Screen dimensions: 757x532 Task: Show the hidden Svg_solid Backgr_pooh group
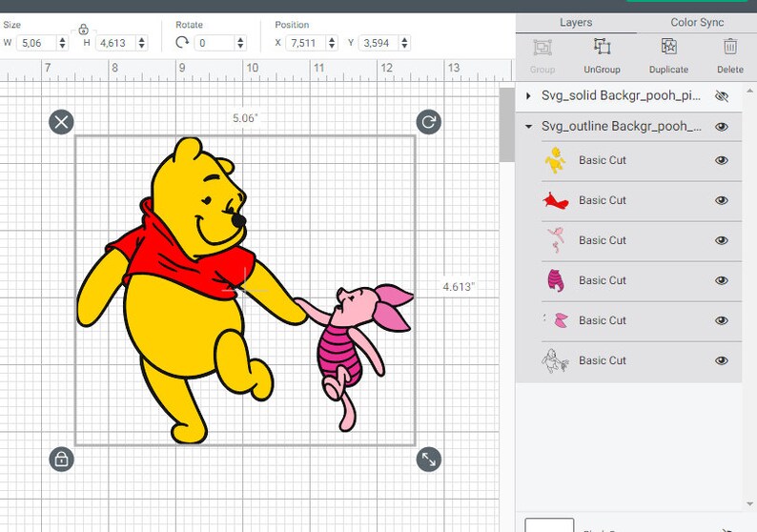[722, 95]
